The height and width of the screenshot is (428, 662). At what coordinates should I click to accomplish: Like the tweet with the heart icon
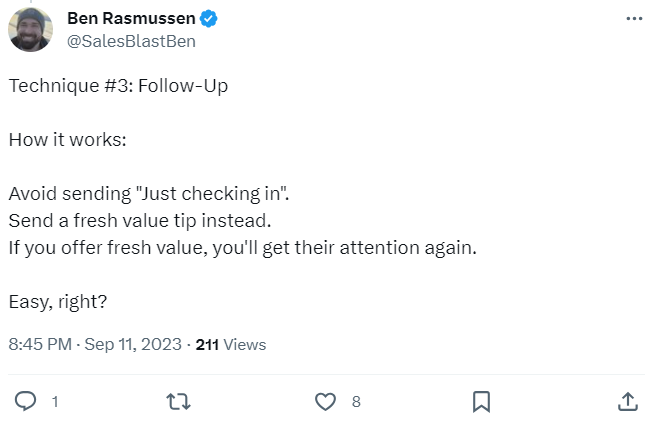[325, 402]
